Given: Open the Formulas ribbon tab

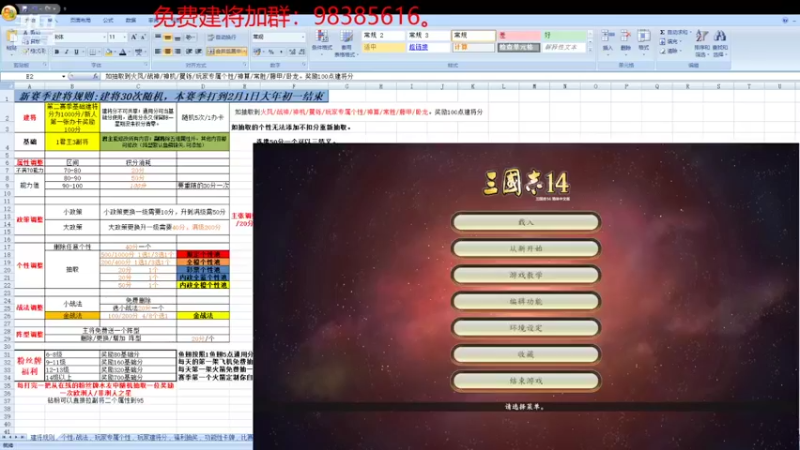Looking at the screenshot, I should 108,20.
